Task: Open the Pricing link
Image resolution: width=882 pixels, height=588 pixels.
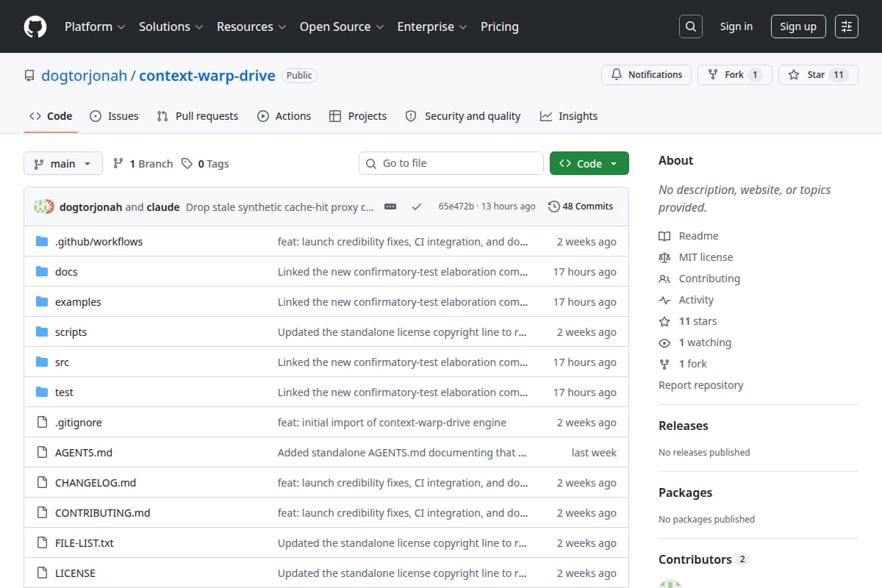Action: click(x=500, y=26)
